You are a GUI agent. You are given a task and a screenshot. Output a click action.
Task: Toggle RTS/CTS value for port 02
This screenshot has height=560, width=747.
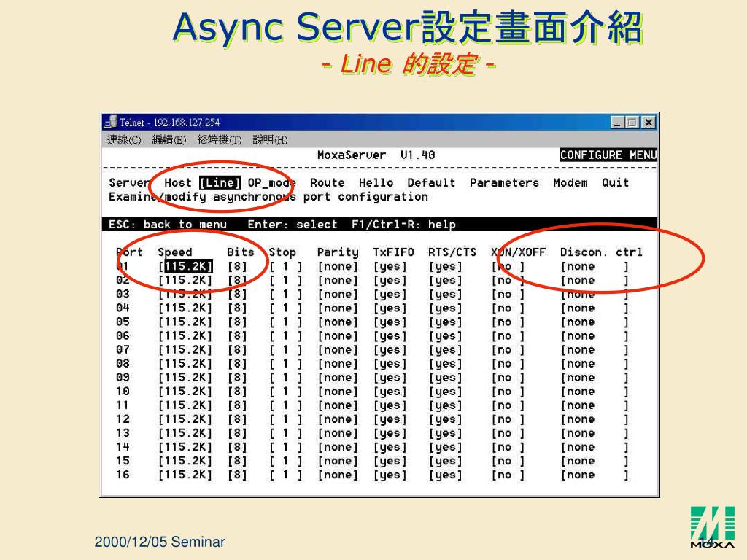point(446,280)
